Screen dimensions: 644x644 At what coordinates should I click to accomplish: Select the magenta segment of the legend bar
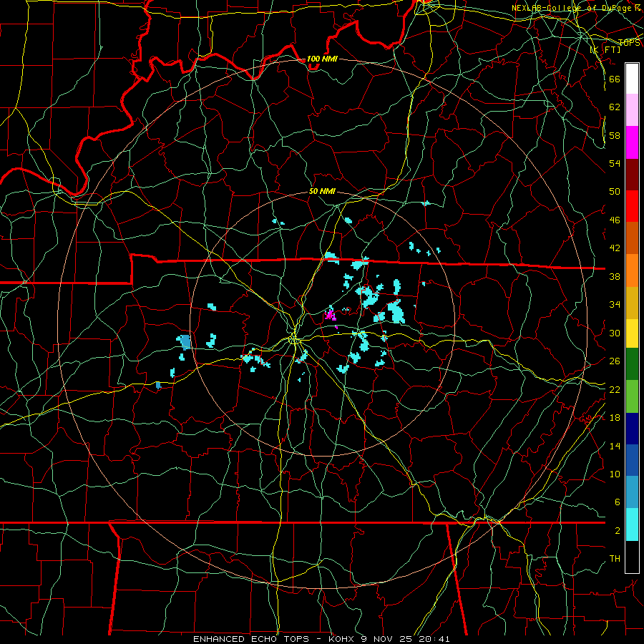coord(632,142)
